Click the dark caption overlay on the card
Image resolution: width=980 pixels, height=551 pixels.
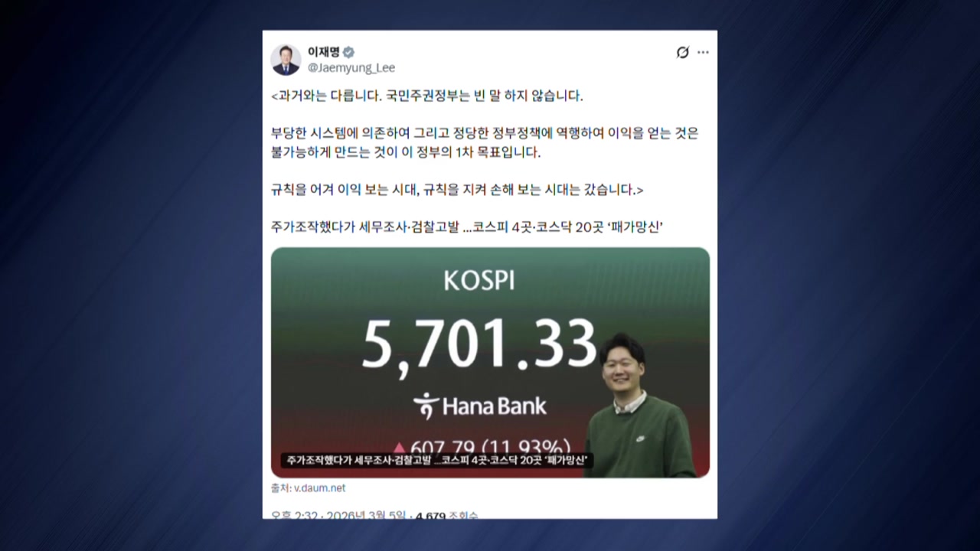pyautogui.click(x=437, y=460)
